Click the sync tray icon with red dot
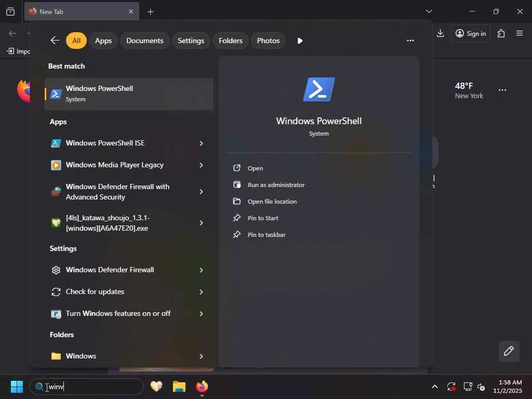This screenshot has height=399, width=532. [451, 387]
